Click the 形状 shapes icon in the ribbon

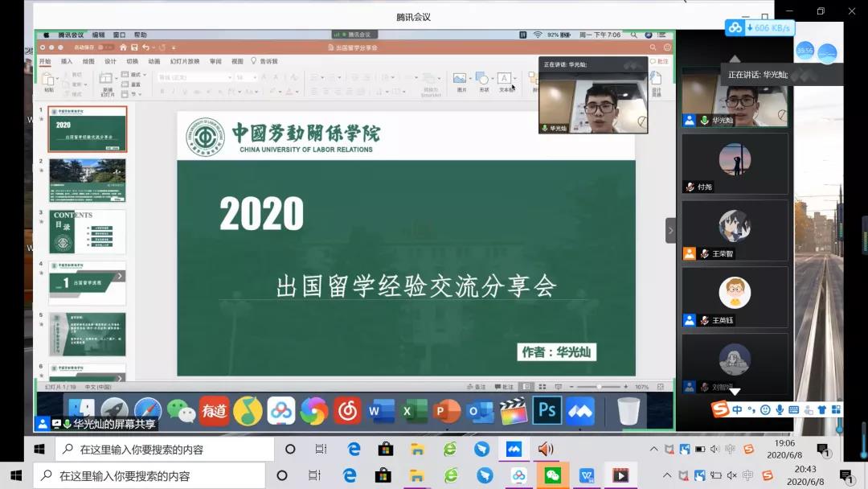coord(482,78)
